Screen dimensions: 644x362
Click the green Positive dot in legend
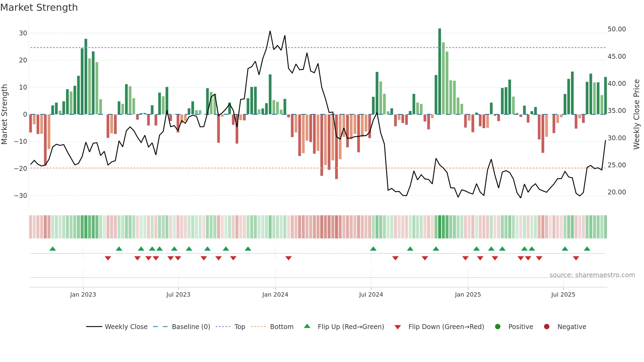click(497, 327)
